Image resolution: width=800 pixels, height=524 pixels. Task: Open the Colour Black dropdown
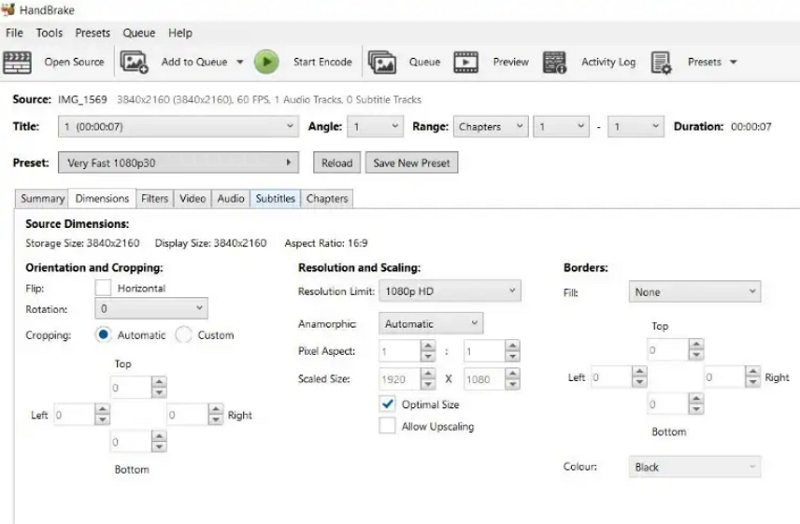(x=694, y=467)
